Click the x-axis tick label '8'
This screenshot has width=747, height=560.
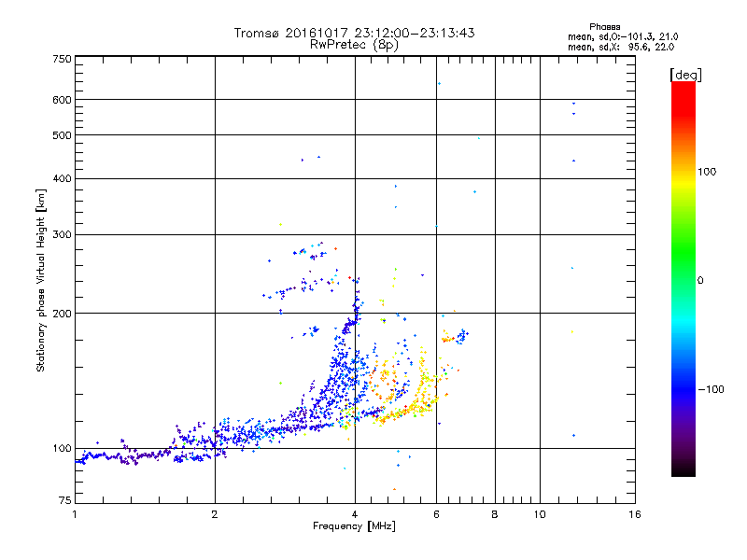[495, 514]
